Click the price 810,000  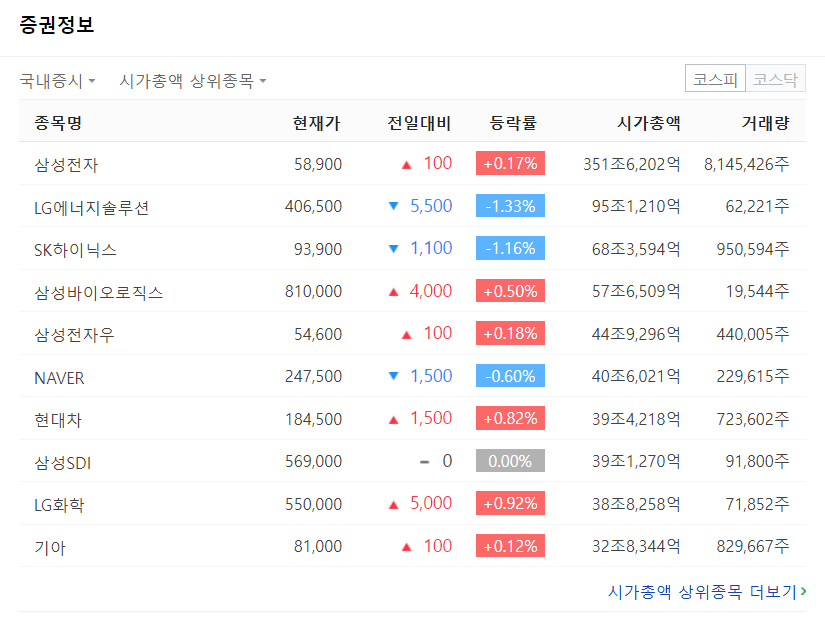point(314,291)
